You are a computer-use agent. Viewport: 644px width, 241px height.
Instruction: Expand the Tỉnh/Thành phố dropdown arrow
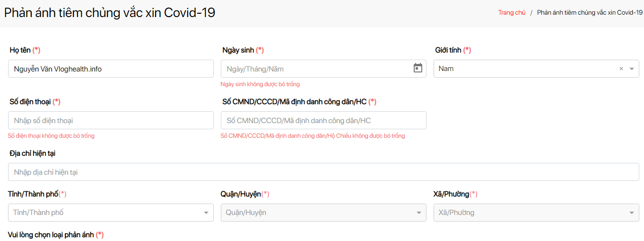(x=206, y=213)
